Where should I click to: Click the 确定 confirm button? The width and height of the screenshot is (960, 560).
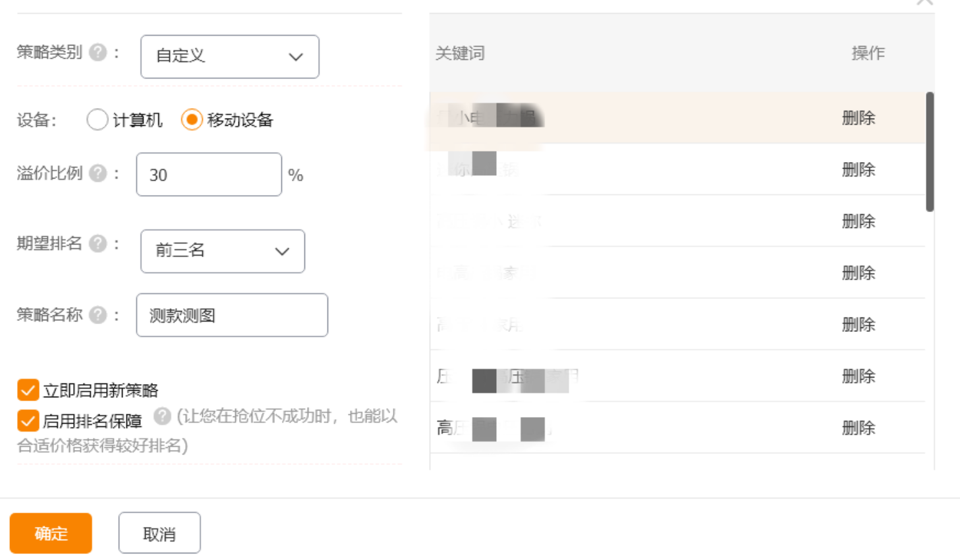point(51,533)
